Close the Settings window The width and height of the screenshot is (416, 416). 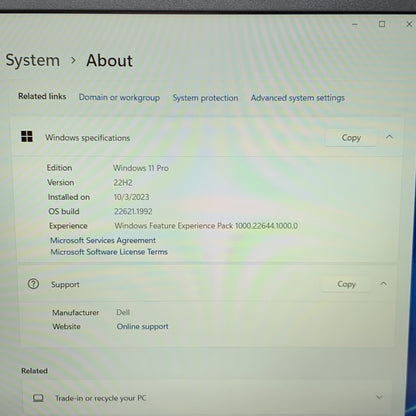[409, 24]
